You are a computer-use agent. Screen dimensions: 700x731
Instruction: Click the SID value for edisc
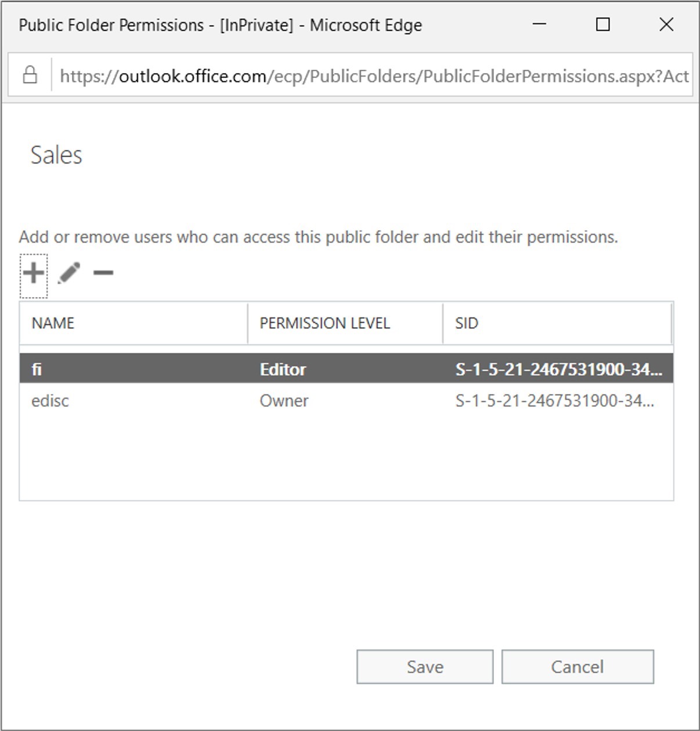555,401
